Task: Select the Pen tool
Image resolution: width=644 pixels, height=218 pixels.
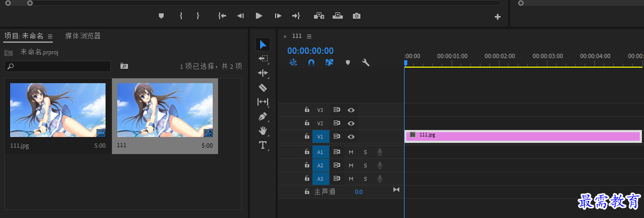Action: 263,116
